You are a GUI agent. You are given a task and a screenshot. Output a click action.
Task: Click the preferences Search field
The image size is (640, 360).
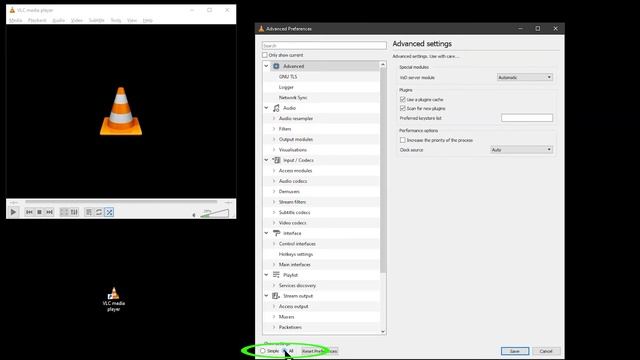(324, 45)
